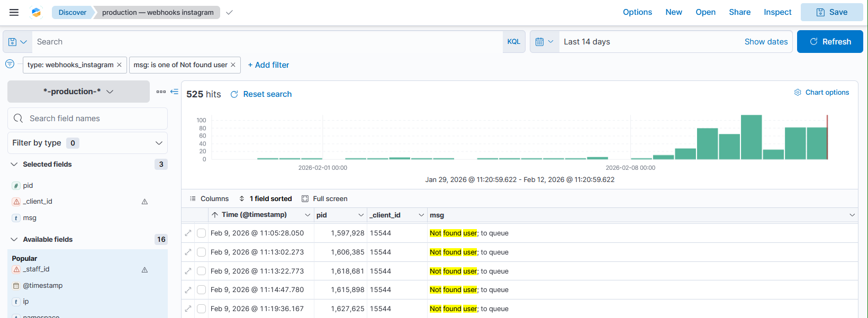Expand document for 11:05:28.050 row
Viewport: 868px width, 318px height.
[x=188, y=233]
